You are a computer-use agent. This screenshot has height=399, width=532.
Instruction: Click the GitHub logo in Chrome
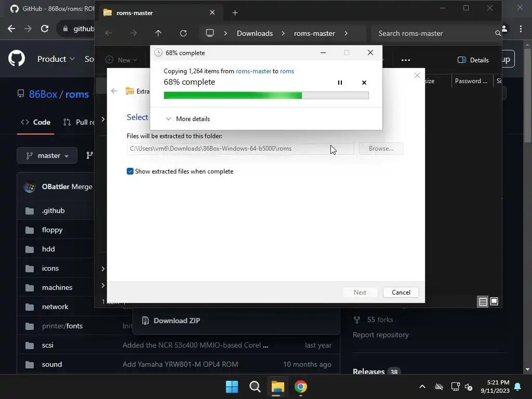[x=17, y=58]
